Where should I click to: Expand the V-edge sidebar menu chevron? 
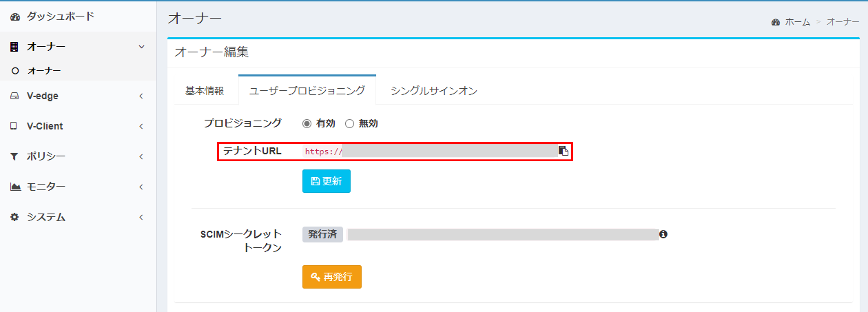tap(141, 96)
